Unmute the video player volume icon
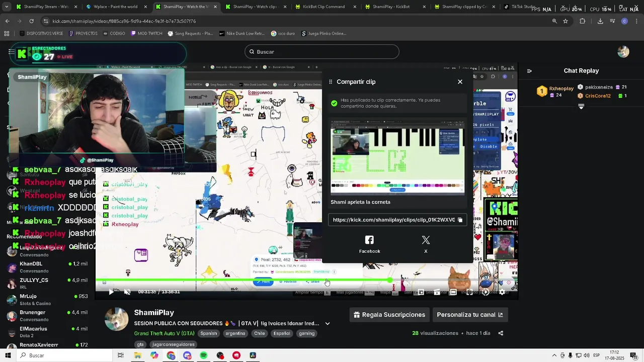This screenshot has height=362, width=644. pyautogui.click(x=127, y=292)
